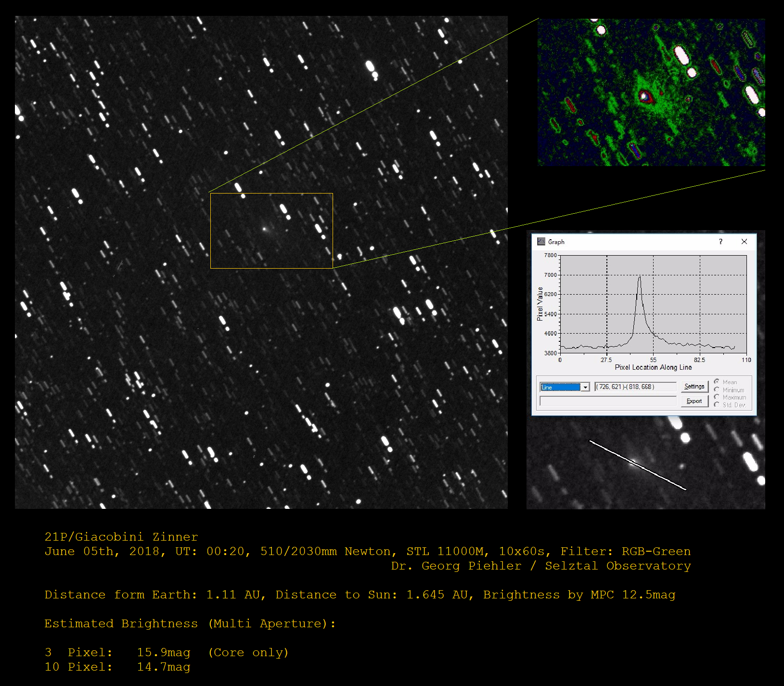Open graph Settings
Screen dimensions: 784x686
click(694, 387)
